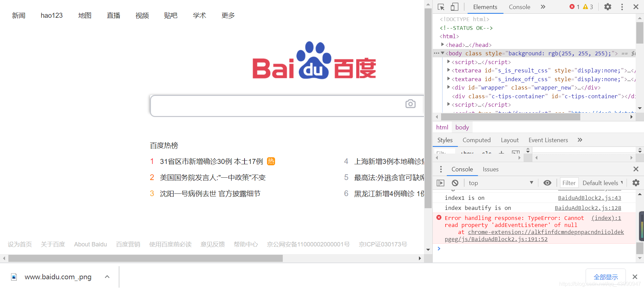Expand the script node below c-tips-container
The width and height of the screenshot is (644, 290).
[448, 104]
